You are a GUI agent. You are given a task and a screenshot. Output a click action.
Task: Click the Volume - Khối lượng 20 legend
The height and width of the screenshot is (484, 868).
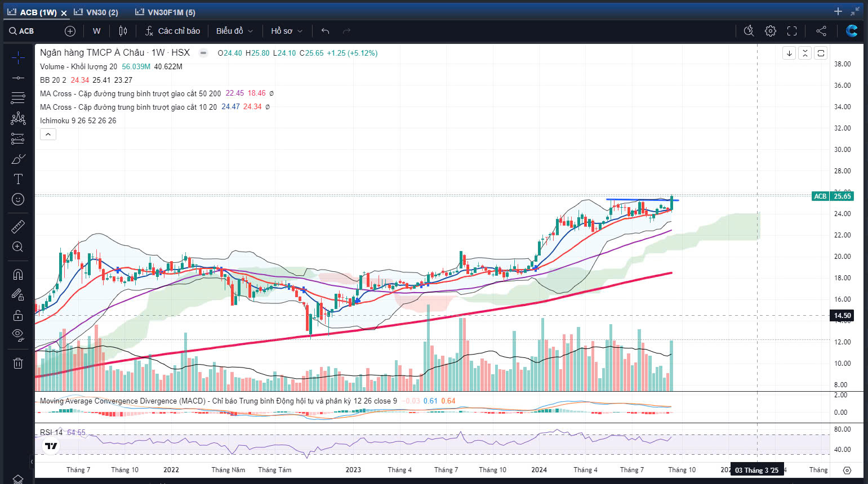[x=78, y=66]
